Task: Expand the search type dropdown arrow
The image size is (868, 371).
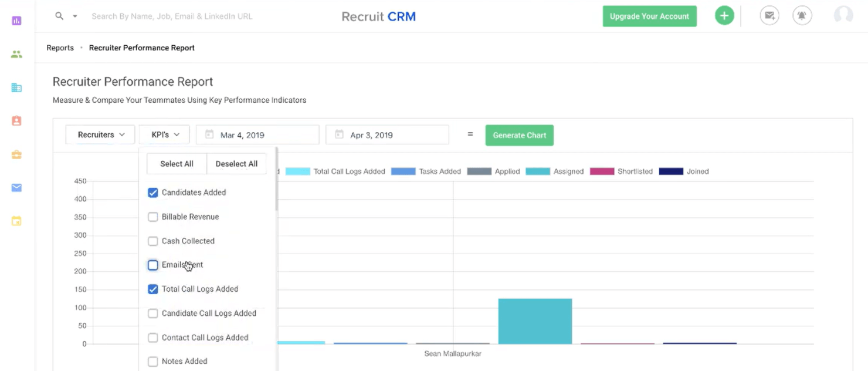Action: click(x=75, y=16)
